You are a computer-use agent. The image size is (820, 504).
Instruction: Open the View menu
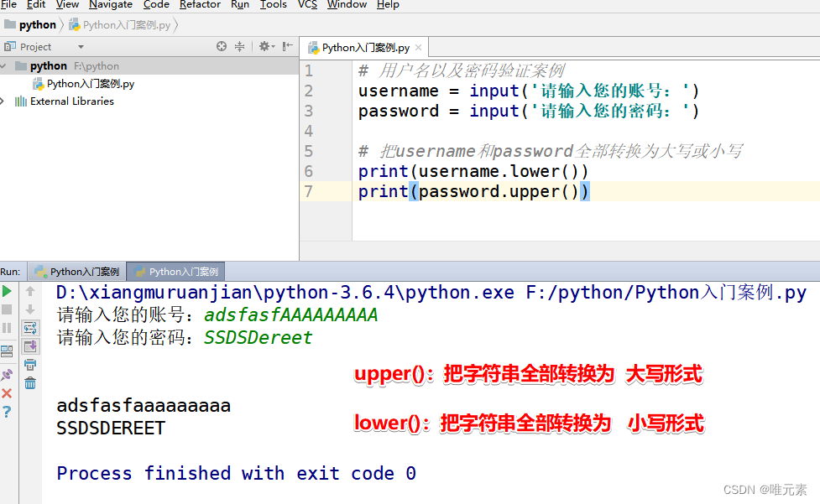67,5
